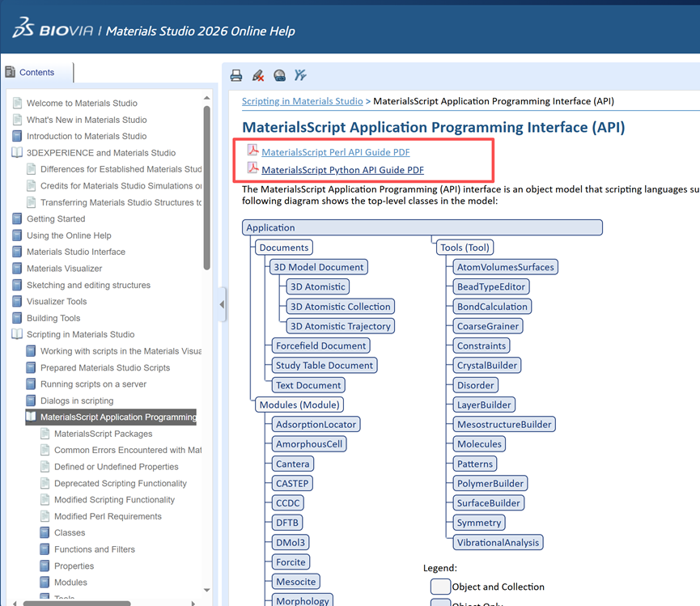Open the CASTEP module node in the diagram

(x=292, y=483)
